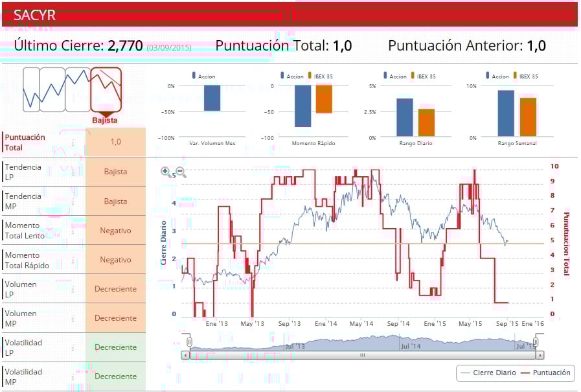The height and width of the screenshot is (392, 581).
Task: Click the Tendencia MP row label
Action: click(23, 202)
